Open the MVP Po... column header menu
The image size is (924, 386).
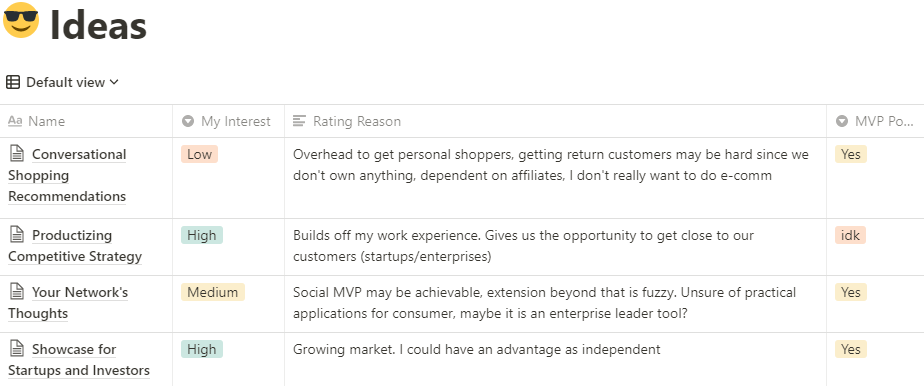tap(875, 121)
